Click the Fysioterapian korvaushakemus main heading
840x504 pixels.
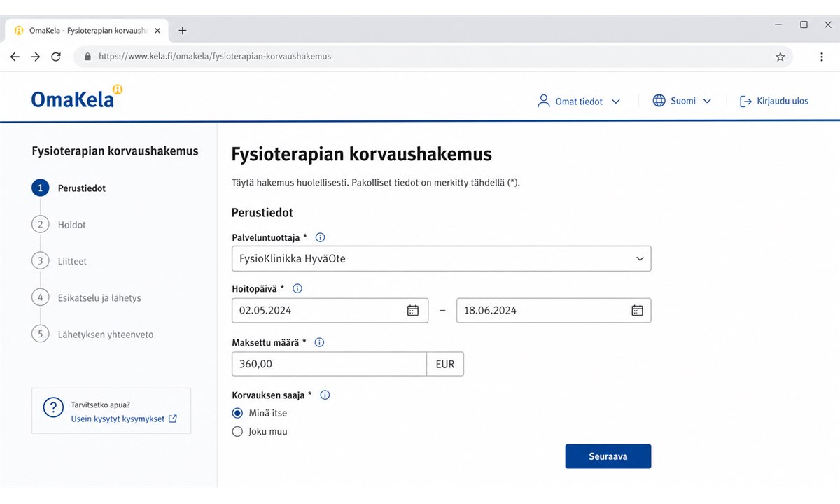tap(362, 154)
